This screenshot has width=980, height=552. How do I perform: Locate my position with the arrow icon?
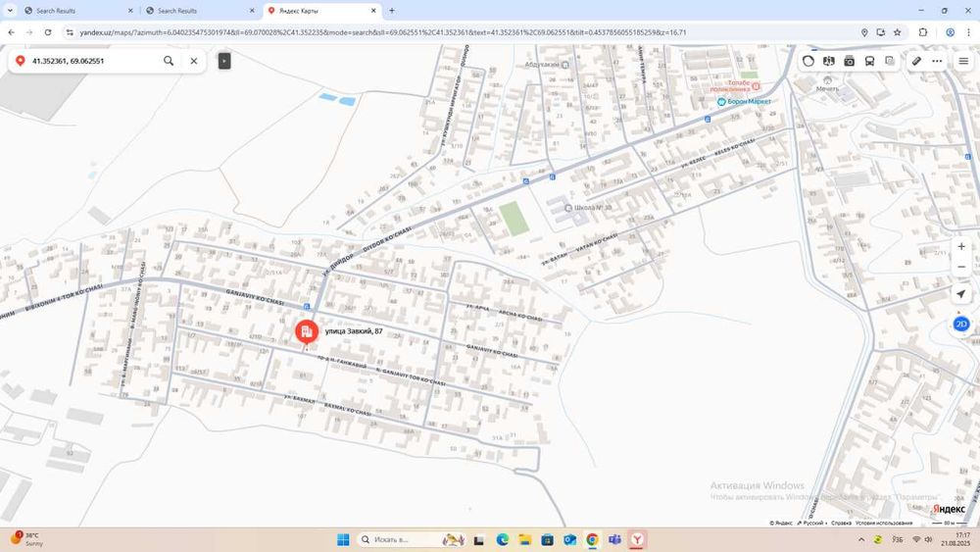[x=961, y=294]
